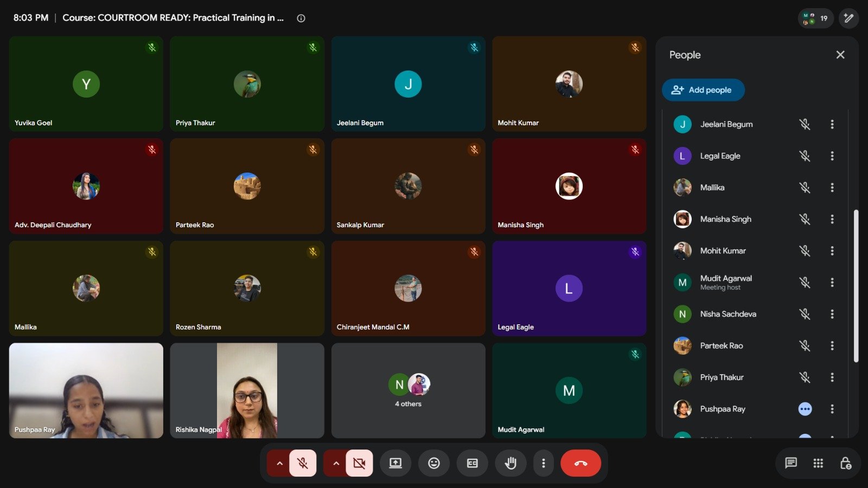Toggle closed captions
This screenshot has height=488, width=868.
click(x=473, y=463)
